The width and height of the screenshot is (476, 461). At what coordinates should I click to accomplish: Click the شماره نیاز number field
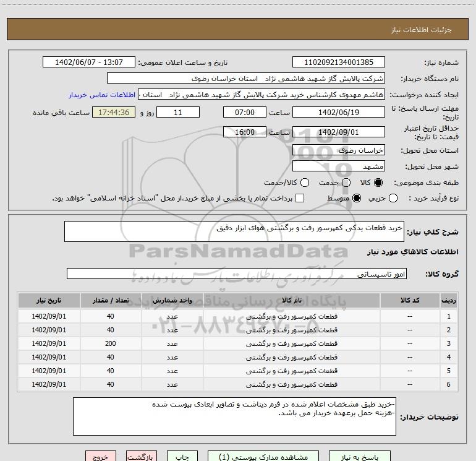click(338, 62)
